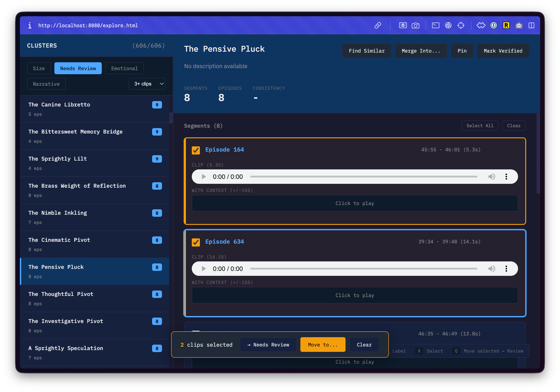
Task: Open the terminal console icon
Action: 435,25
